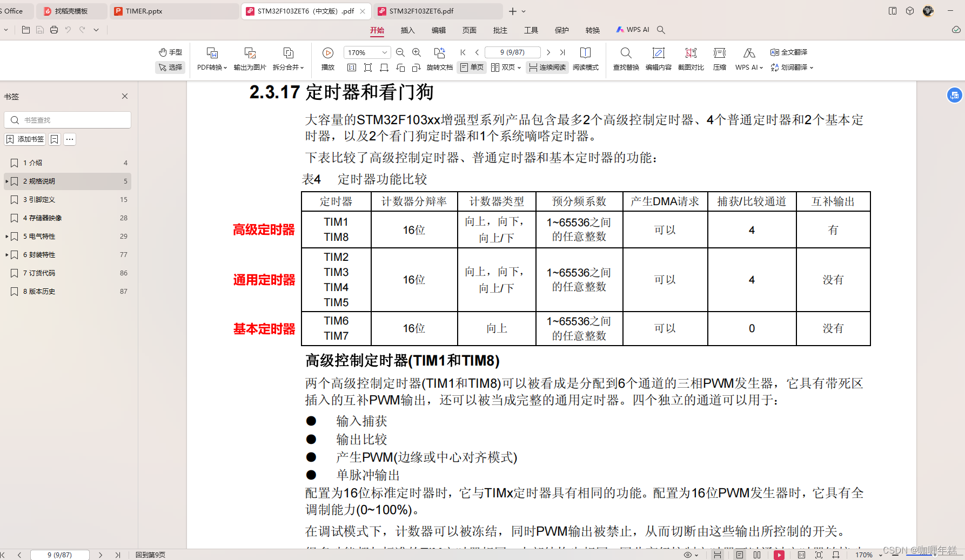This screenshot has width=965, height=560.
Task: Click red play button in status bar
Action: coord(779,555)
